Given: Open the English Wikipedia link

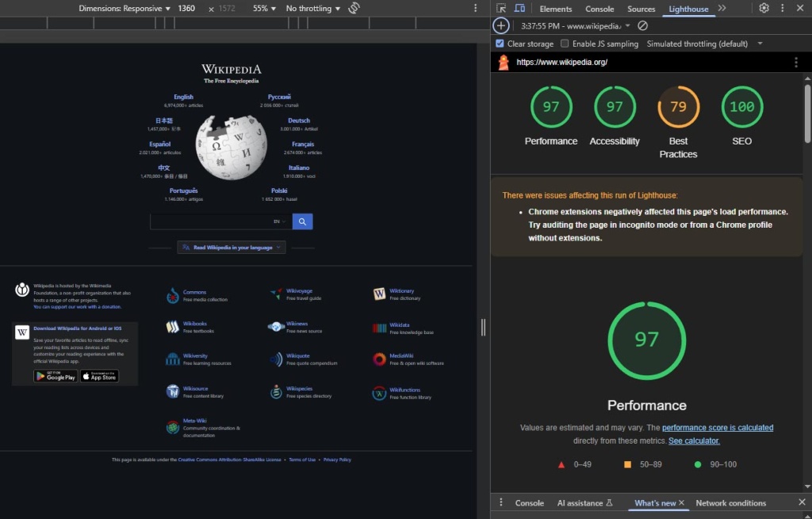Looking at the screenshot, I should (183, 97).
